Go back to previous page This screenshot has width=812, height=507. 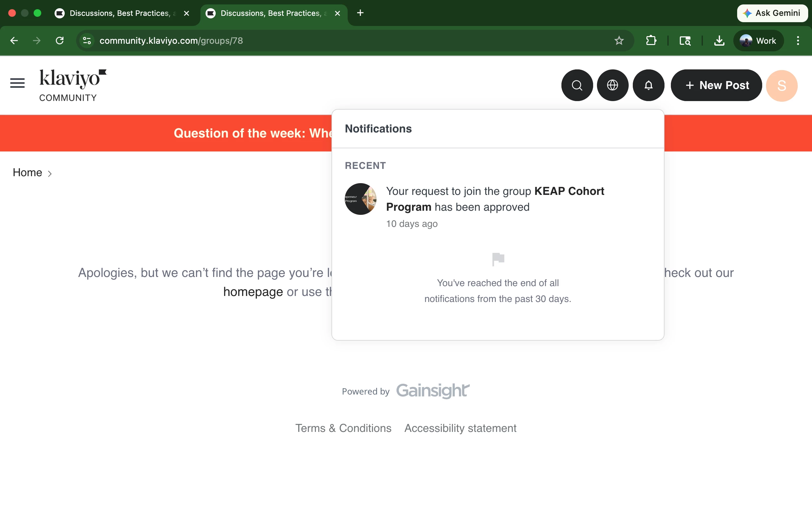click(x=14, y=41)
